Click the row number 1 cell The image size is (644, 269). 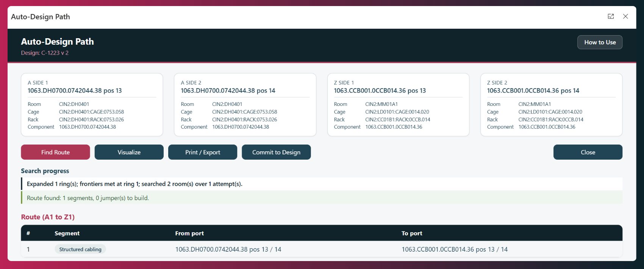(x=28, y=249)
